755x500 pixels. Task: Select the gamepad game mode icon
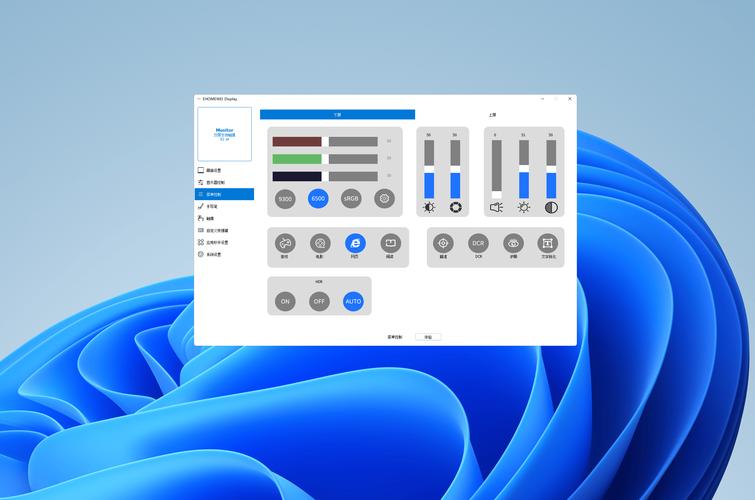[x=285, y=243]
